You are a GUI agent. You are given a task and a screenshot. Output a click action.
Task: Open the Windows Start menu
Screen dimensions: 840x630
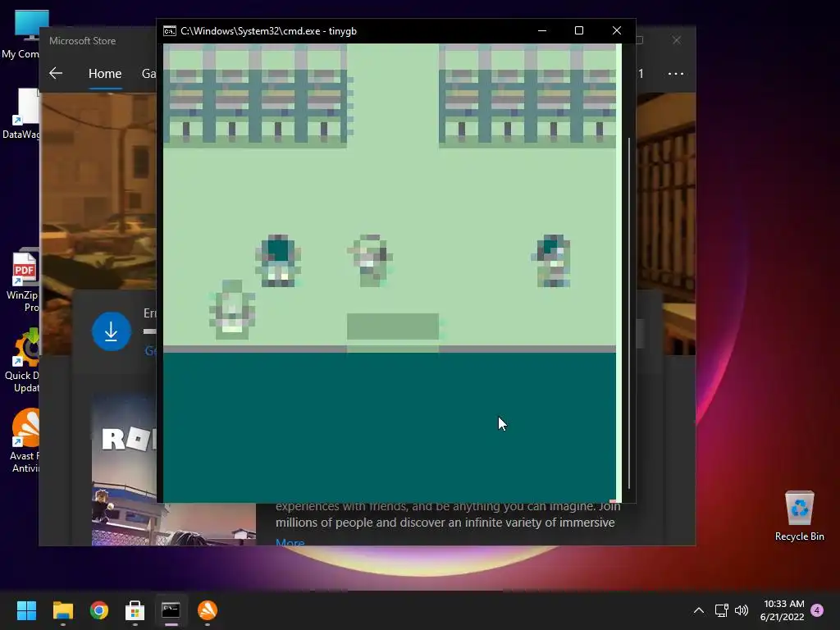pyautogui.click(x=26, y=610)
